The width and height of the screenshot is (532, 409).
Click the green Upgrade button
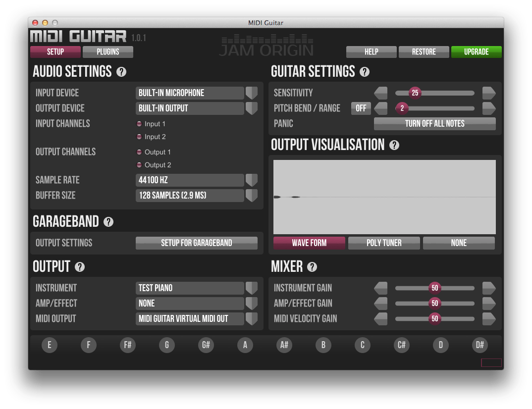[x=477, y=52]
